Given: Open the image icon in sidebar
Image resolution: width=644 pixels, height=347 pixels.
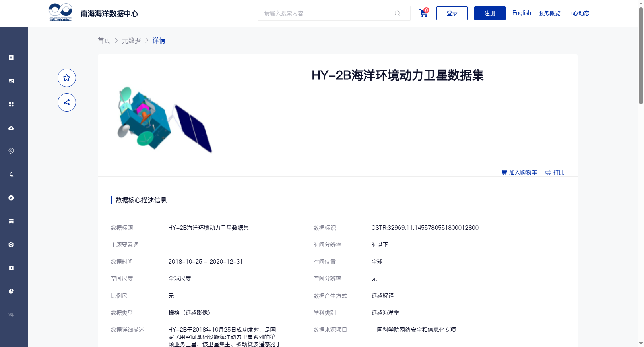Looking at the screenshot, I should click(x=11, y=81).
